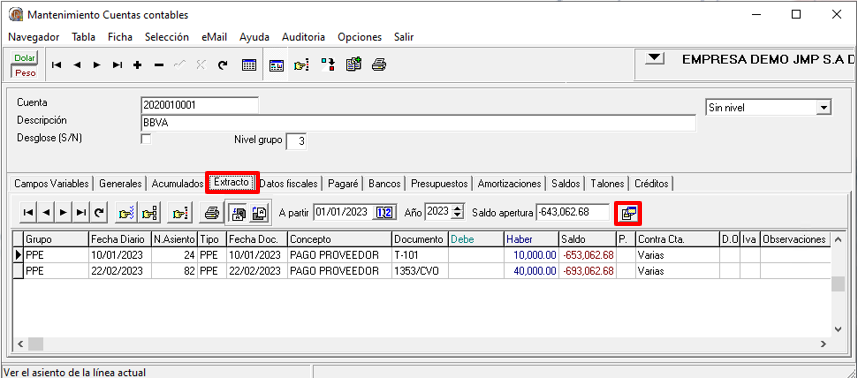
Task: Click the hand icon with tree structure
Action: [150, 213]
